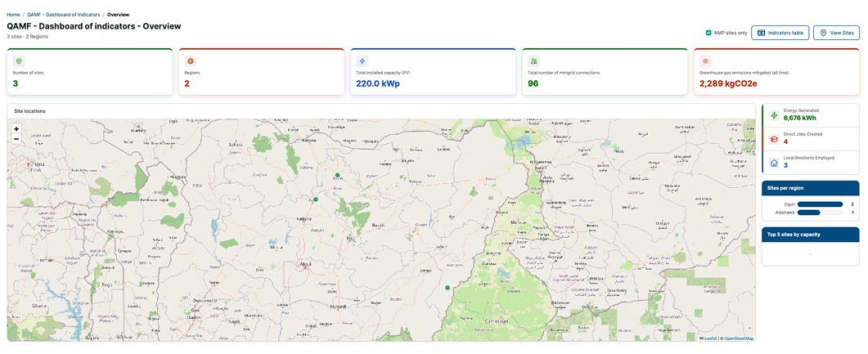Zoom out the map with minus button

coord(16,139)
